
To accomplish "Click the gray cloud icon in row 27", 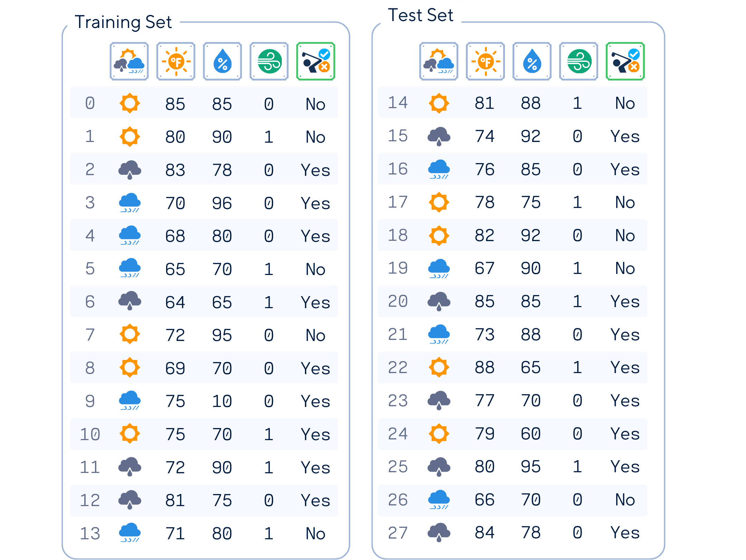I will point(439,532).
